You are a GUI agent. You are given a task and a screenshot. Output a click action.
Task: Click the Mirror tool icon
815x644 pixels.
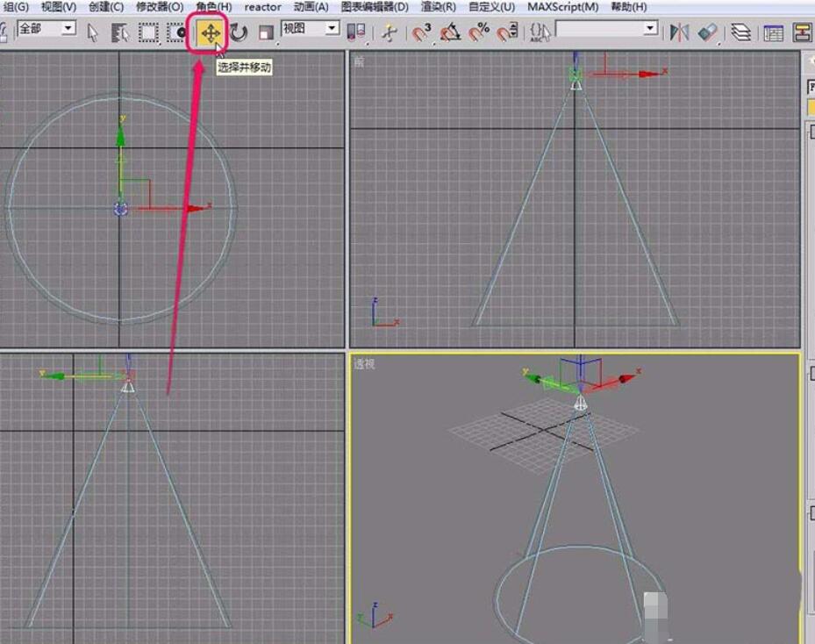(679, 32)
